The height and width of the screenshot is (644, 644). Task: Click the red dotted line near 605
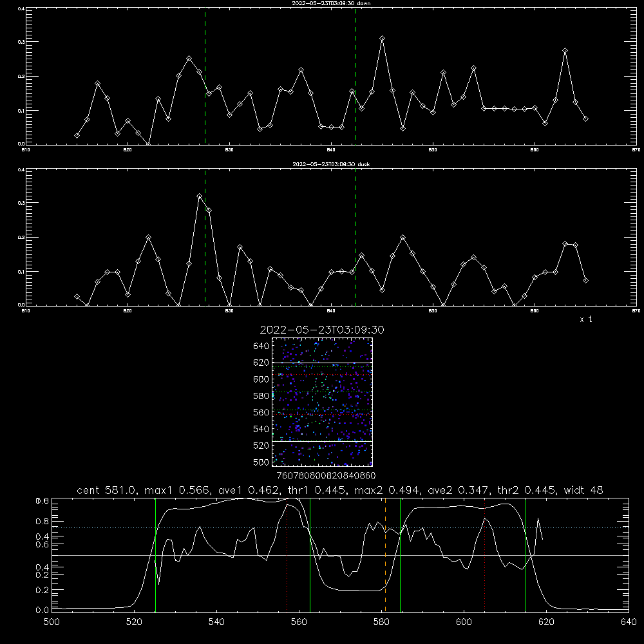485,555
